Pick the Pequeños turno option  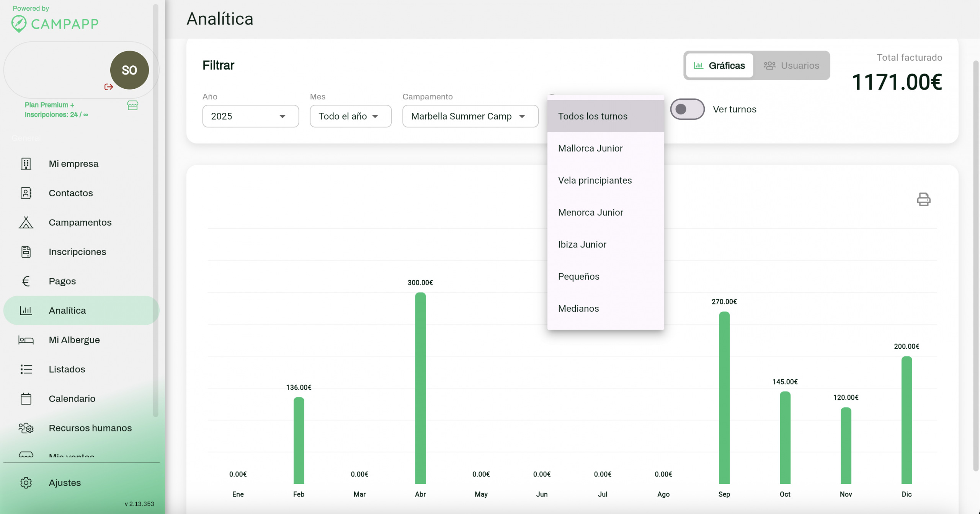[579, 277]
